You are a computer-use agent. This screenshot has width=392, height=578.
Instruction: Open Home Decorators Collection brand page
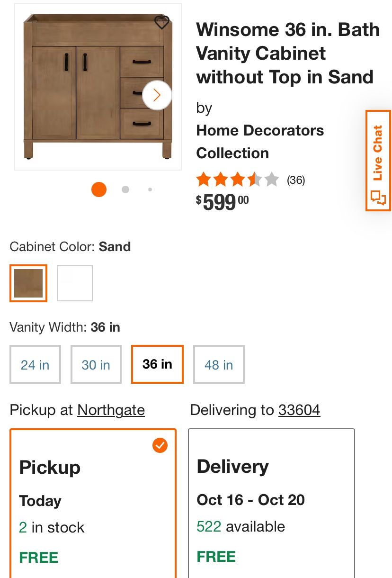coord(260,142)
